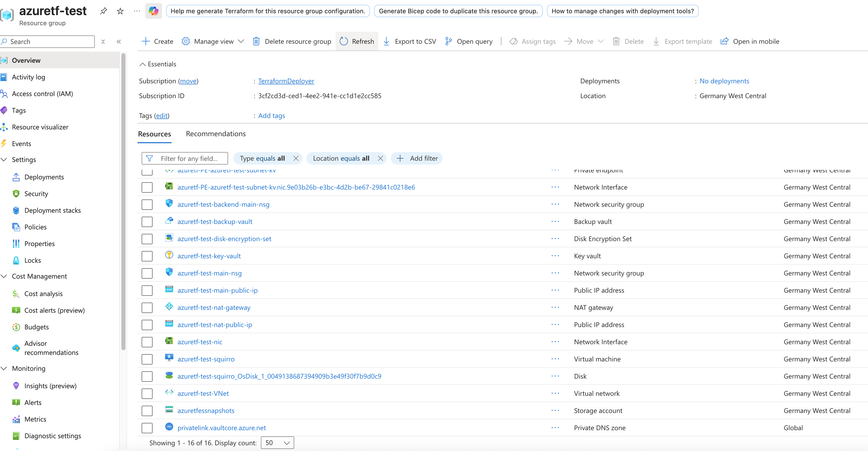Switch to the Recommendations tab

216,134
